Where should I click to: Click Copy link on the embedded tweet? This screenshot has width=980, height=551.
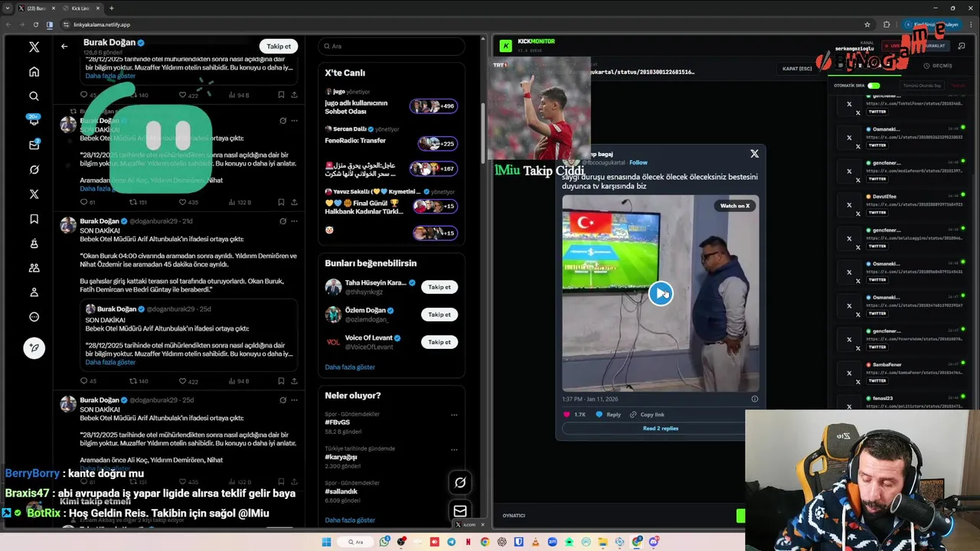coord(647,414)
